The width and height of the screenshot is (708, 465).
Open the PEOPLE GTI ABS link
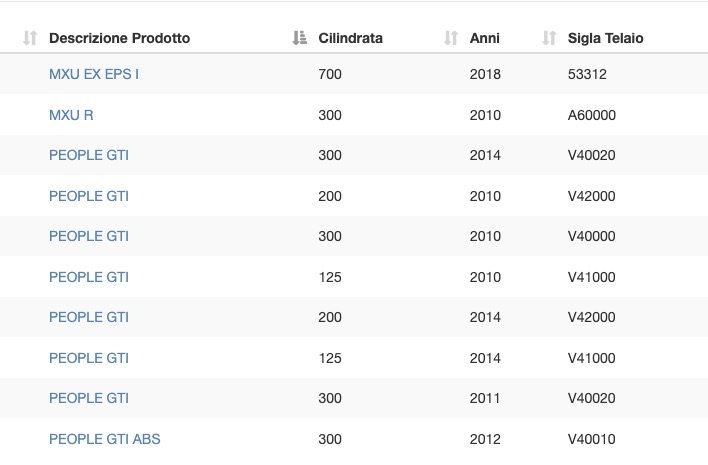(x=105, y=439)
